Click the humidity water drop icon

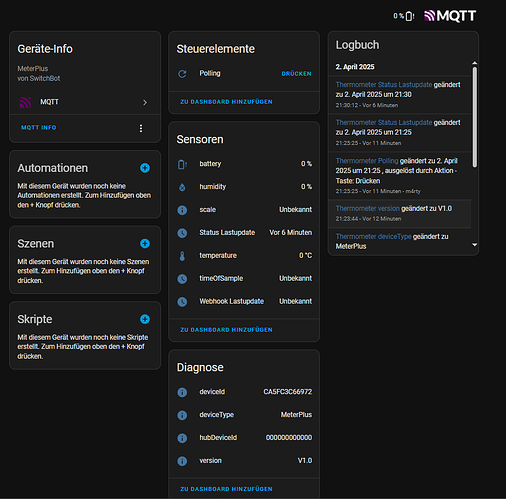click(x=182, y=187)
